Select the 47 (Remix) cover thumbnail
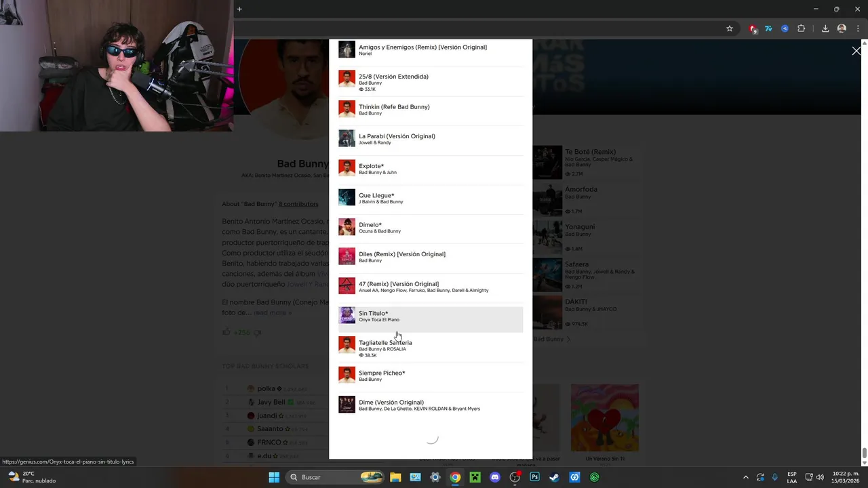The width and height of the screenshot is (868, 488). (x=347, y=285)
